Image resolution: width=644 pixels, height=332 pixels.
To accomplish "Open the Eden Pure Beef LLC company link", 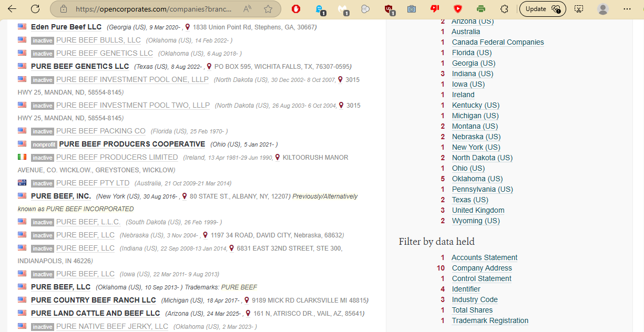I will [66, 27].
